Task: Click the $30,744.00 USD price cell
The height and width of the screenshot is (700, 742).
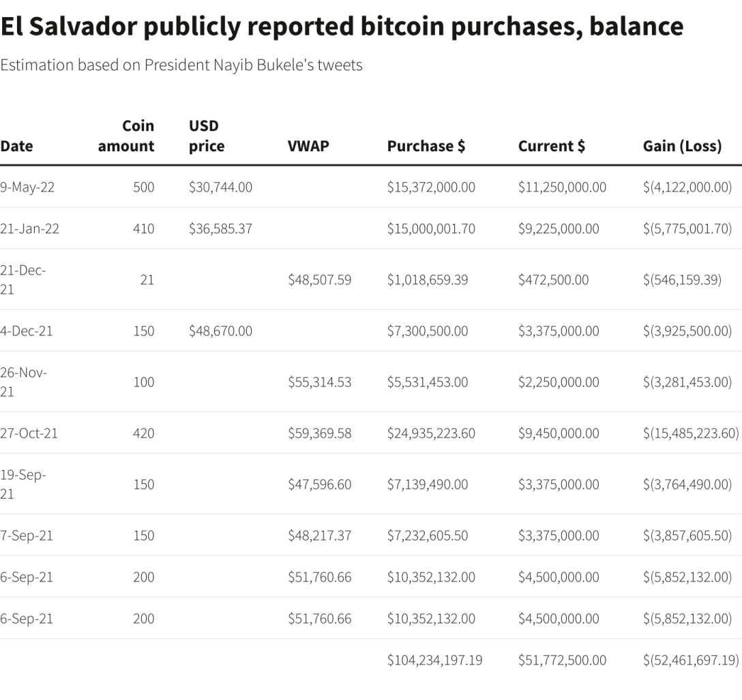Action: coord(220,187)
